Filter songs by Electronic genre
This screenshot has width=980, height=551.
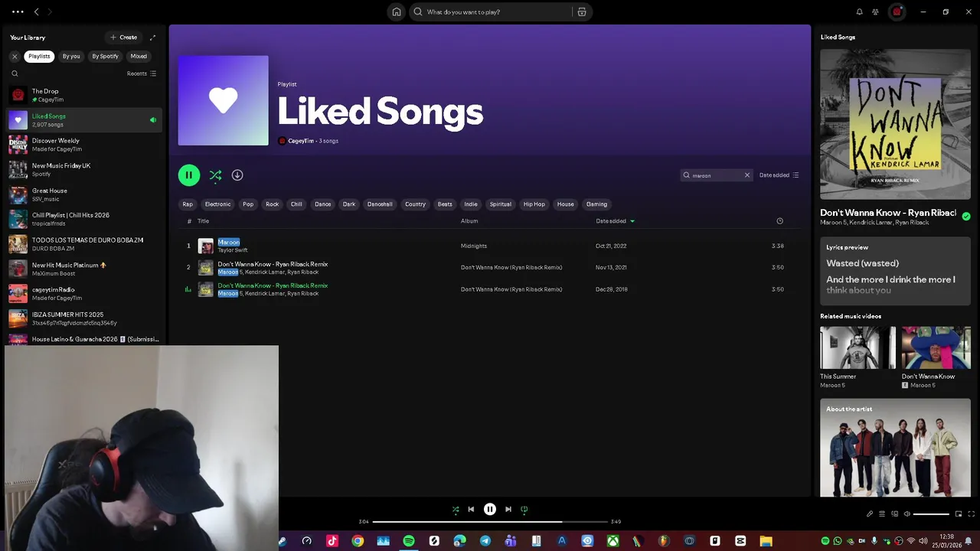tap(217, 204)
